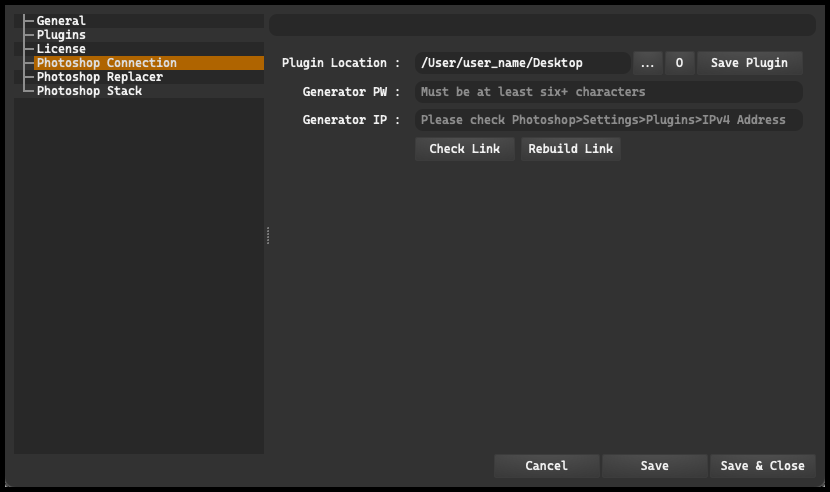Browse for plugin location with ellipsis button

[647, 63]
